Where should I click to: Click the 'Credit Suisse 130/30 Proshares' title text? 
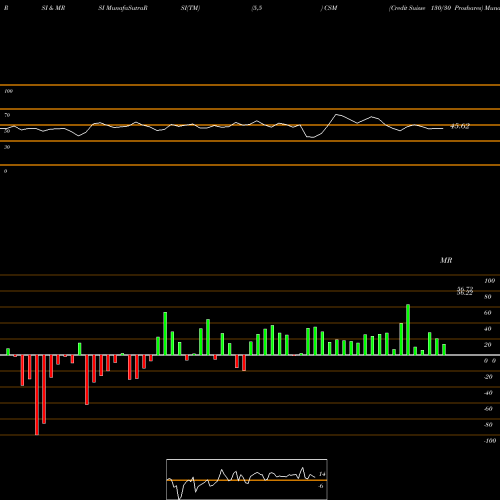(436, 8)
